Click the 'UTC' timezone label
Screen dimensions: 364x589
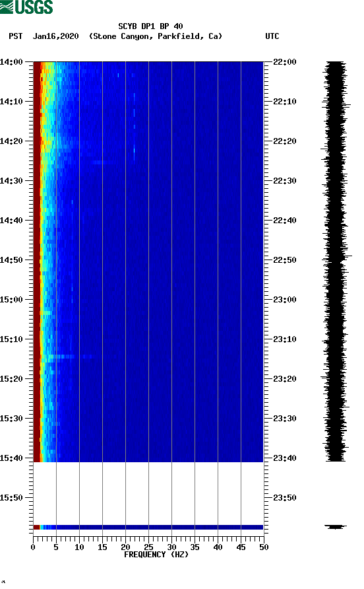pos(272,36)
